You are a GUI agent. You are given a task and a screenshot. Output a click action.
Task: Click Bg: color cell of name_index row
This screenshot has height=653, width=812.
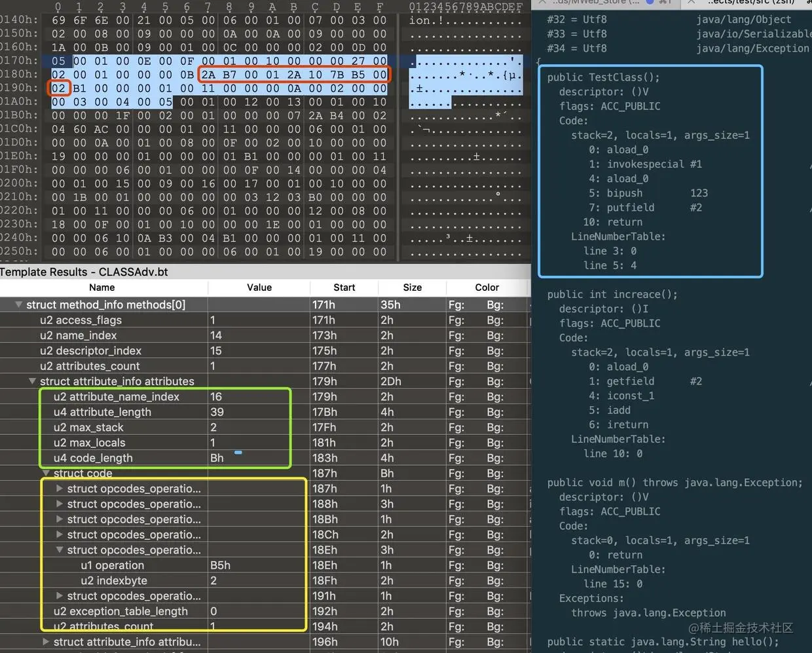pyautogui.click(x=495, y=335)
